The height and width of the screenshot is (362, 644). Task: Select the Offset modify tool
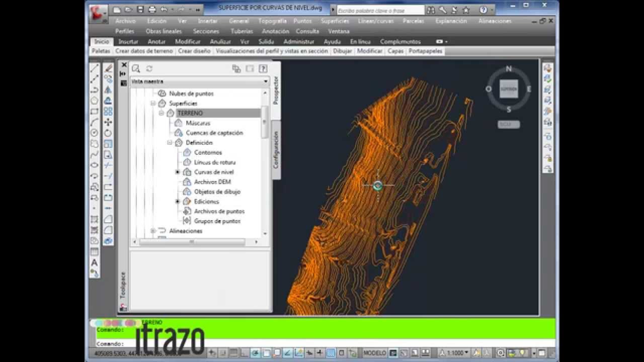[x=108, y=101]
